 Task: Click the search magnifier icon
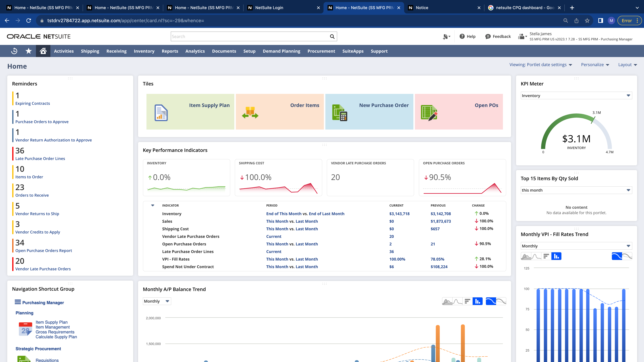point(332,37)
